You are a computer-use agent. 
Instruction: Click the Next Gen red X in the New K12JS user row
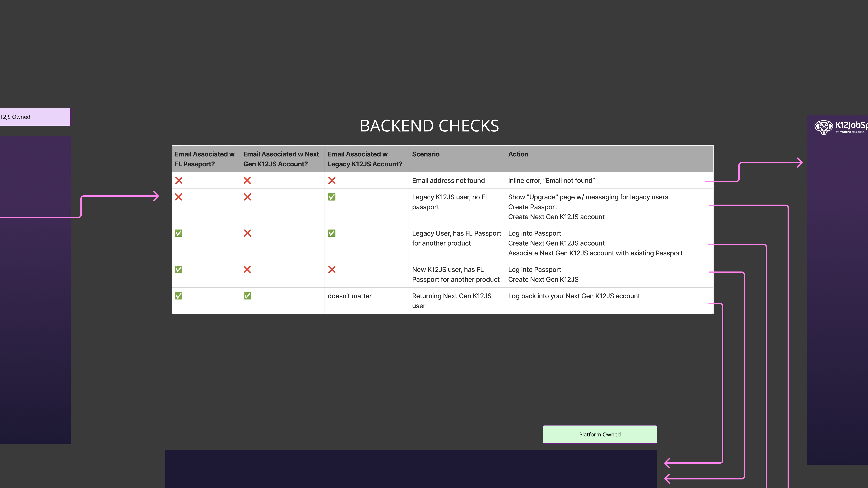247,269
